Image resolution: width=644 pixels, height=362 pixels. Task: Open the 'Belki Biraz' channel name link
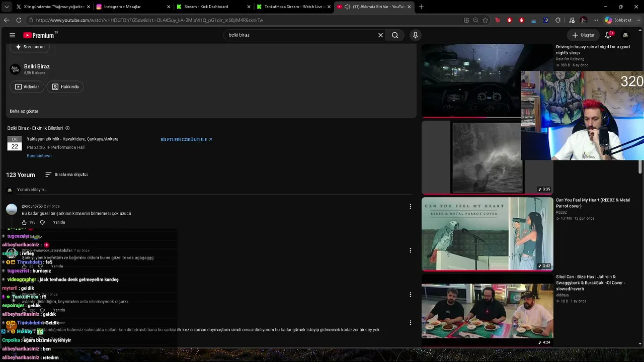[x=37, y=66]
